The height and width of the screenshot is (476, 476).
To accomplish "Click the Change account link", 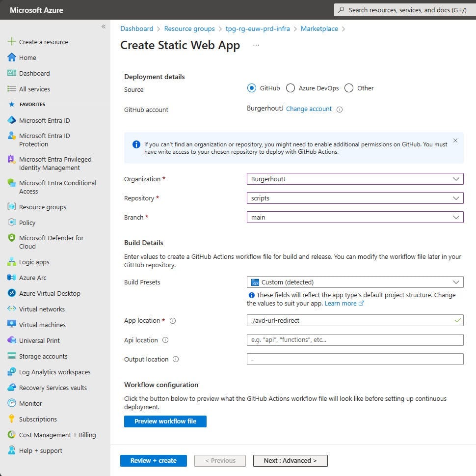I will (309, 109).
